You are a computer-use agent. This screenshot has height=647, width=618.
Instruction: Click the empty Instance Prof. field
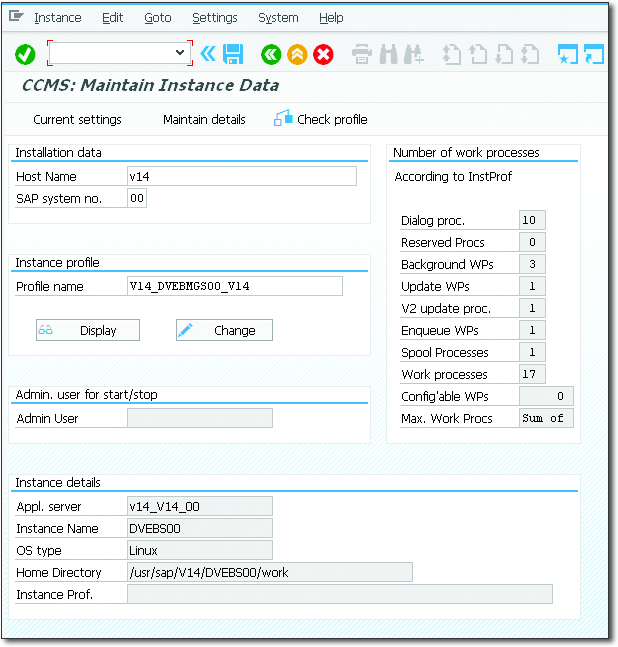340,594
